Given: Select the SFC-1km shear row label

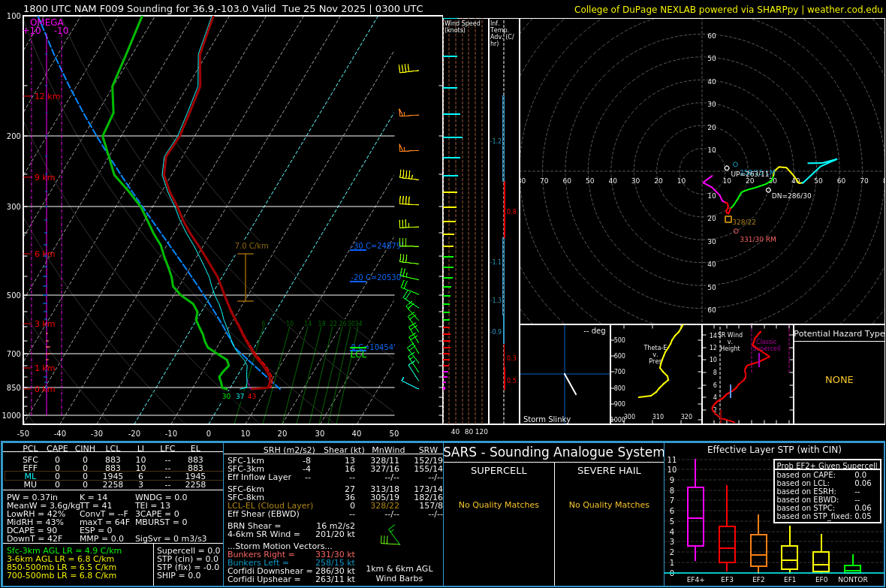Looking at the screenshot, I should [246, 461].
